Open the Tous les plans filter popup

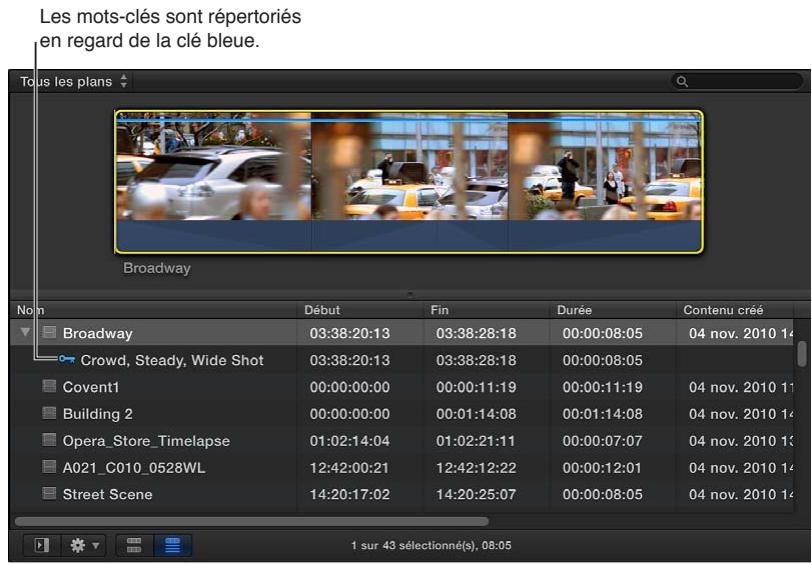click(x=74, y=82)
